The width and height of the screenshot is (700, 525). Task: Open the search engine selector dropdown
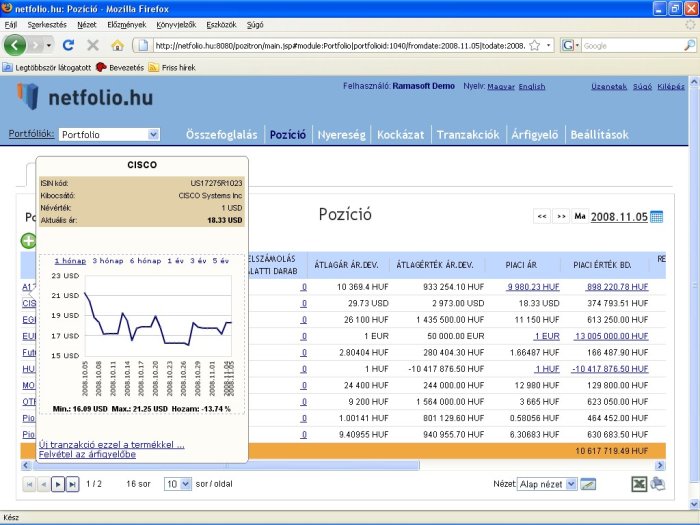pyautogui.click(x=571, y=46)
